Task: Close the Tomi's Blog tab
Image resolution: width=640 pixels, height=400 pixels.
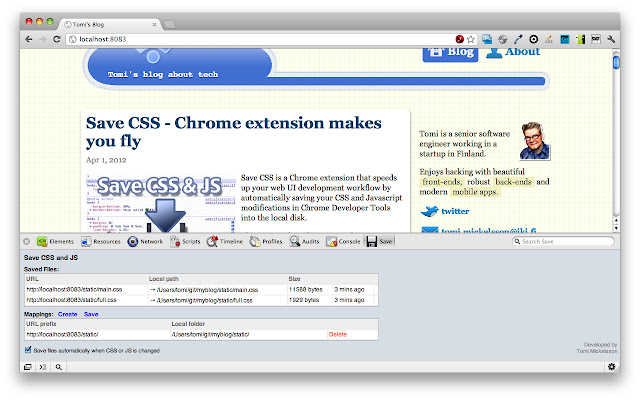Action: 154,24
